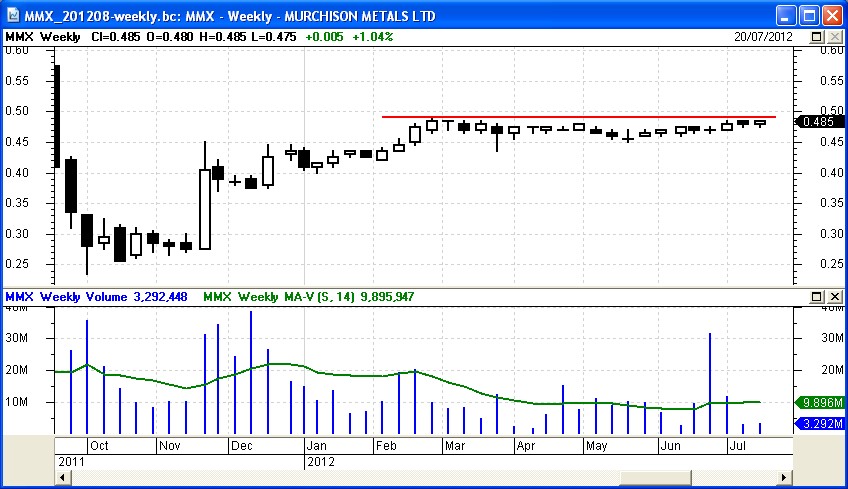Click the Jan month label on time axis
This screenshot has width=848, height=489.
[316, 446]
